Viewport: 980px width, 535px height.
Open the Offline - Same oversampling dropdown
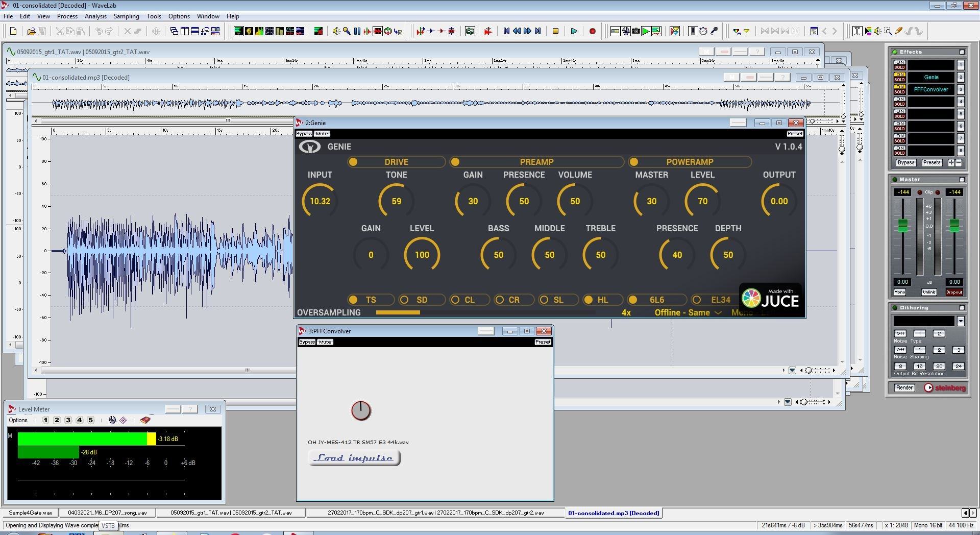click(688, 312)
